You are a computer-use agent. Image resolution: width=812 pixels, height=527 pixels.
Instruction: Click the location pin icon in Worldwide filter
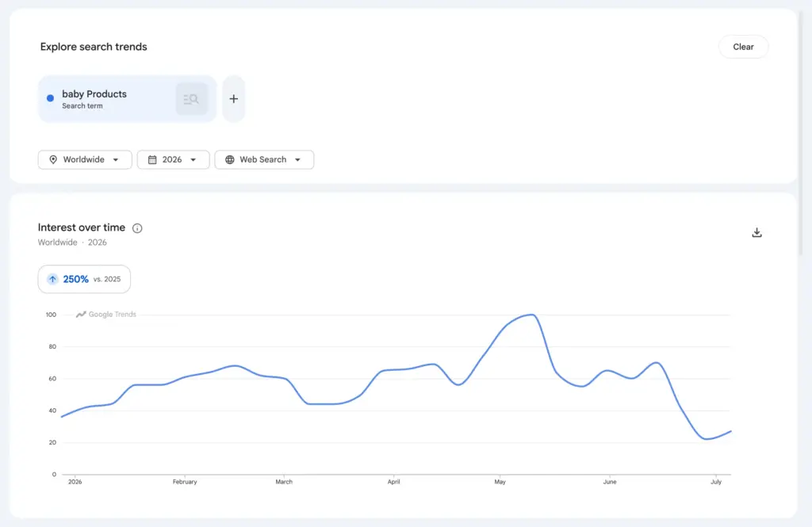(53, 159)
